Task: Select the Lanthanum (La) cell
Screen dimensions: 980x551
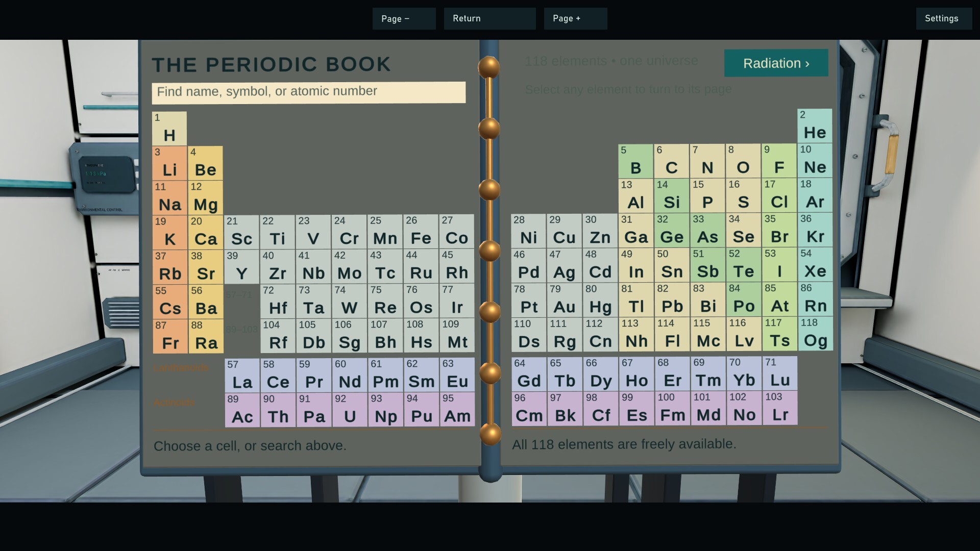Action: coord(242,375)
